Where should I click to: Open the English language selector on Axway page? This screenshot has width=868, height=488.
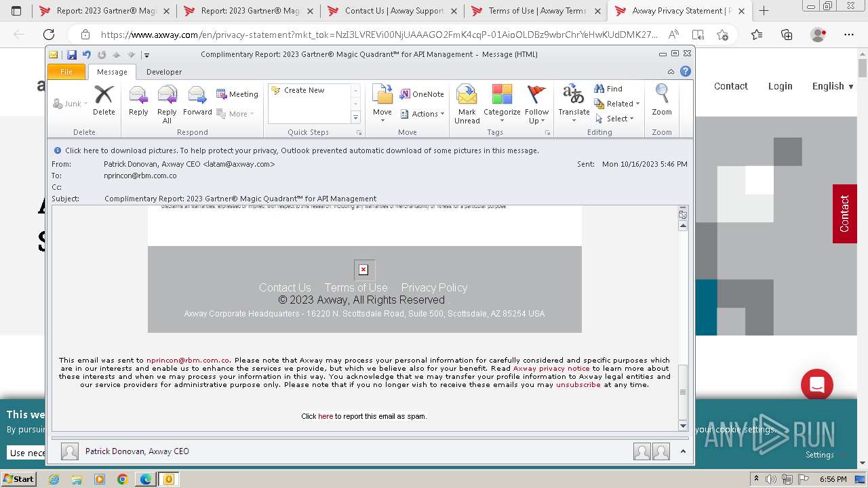[x=833, y=86]
